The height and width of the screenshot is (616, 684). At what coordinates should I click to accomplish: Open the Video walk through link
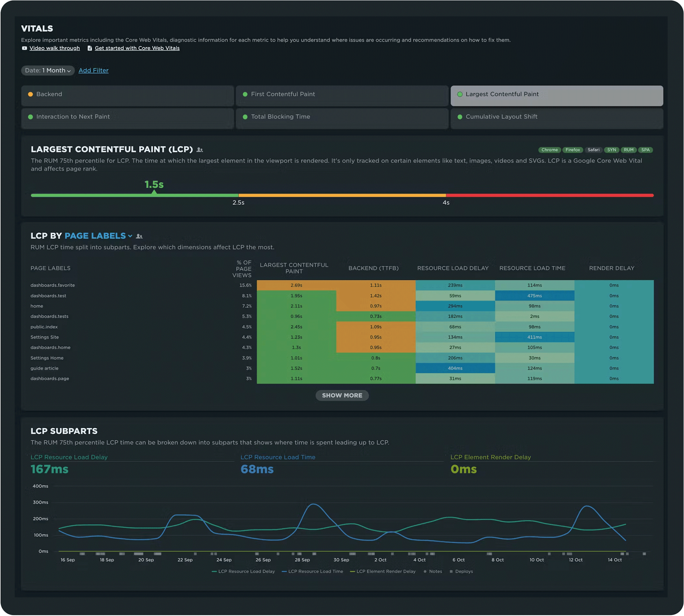(55, 48)
